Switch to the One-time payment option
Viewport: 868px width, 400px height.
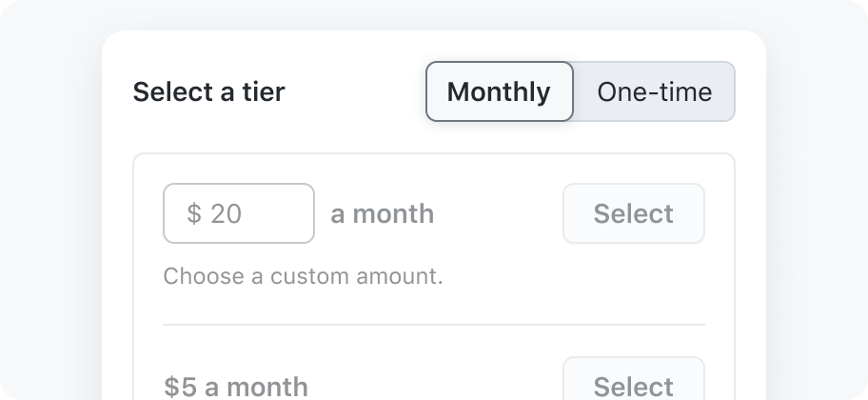coord(654,91)
